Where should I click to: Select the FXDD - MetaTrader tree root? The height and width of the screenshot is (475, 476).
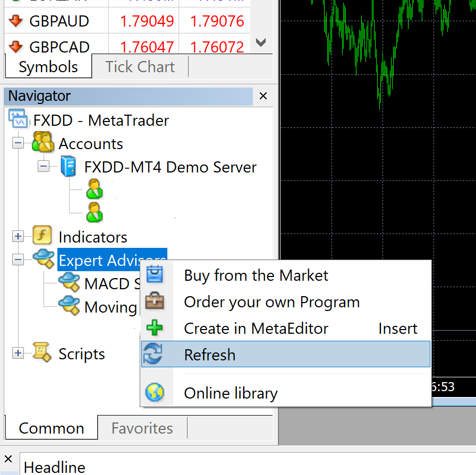coord(101,120)
